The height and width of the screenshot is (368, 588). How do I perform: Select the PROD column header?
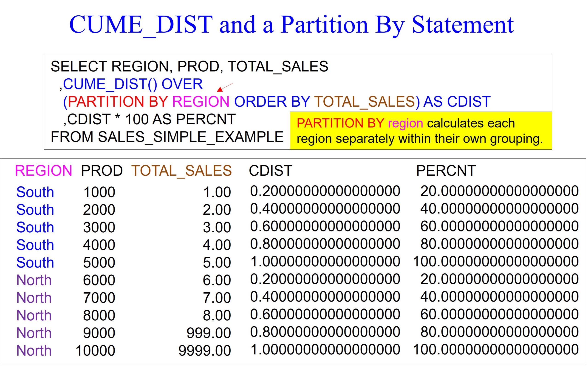click(x=102, y=171)
